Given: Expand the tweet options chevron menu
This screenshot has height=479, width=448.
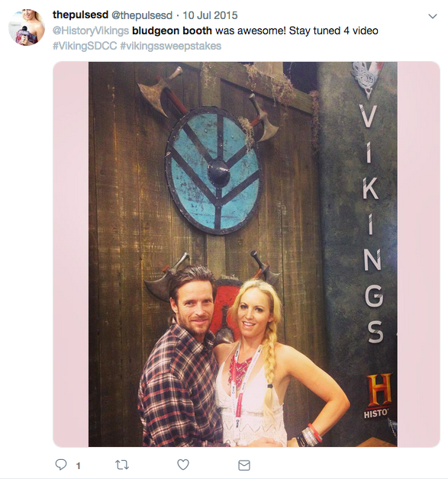Looking at the screenshot, I should click(433, 16).
